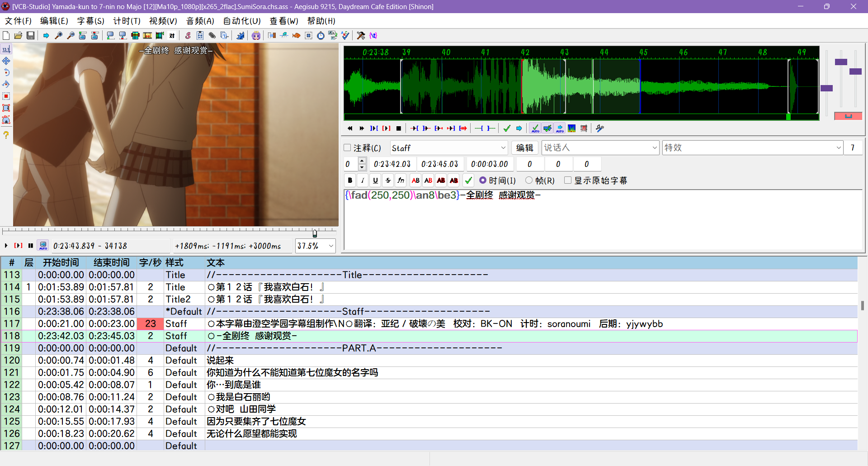This screenshot has height=466, width=868.
Task: Increase layer number with up arrow
Action: pyautogui.click(x=362, y=161)
